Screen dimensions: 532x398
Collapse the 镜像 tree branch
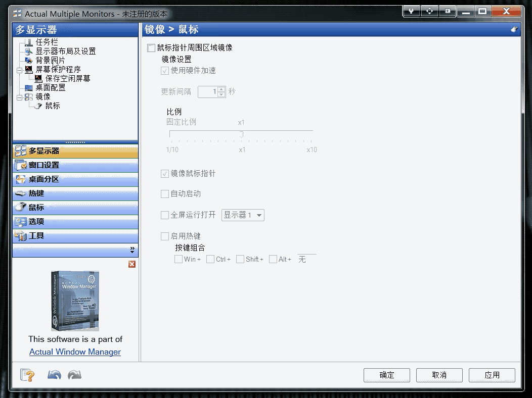pos(20,97)
